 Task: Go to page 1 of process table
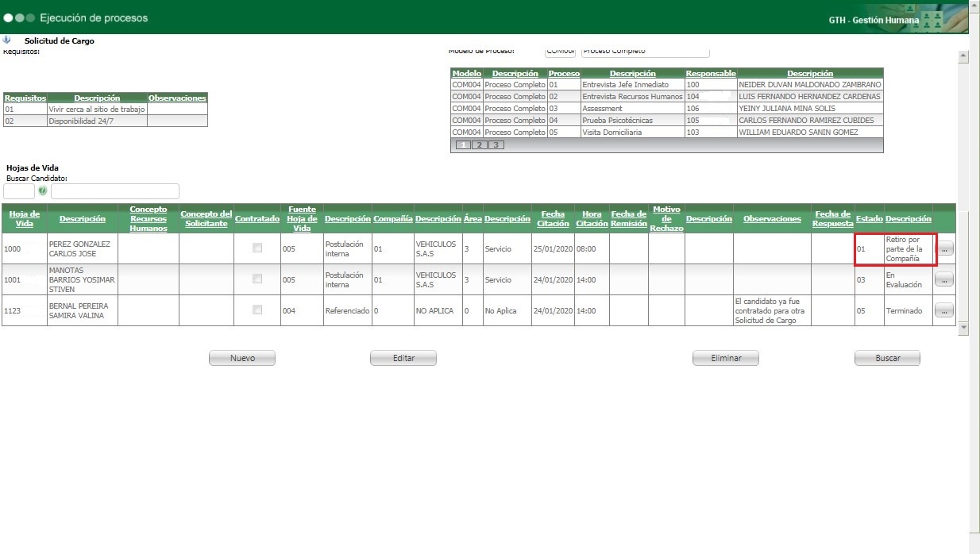coord(462,145)
